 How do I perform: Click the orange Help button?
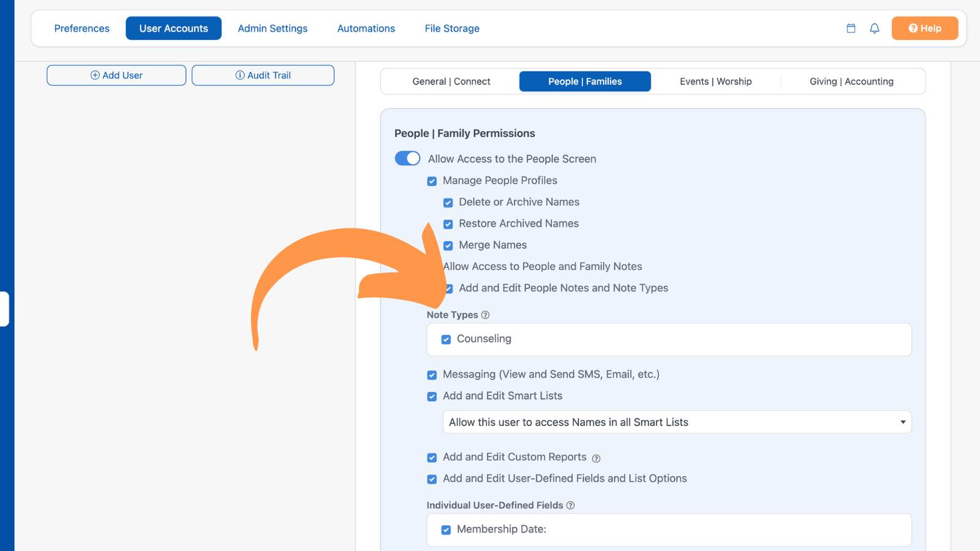925,28
